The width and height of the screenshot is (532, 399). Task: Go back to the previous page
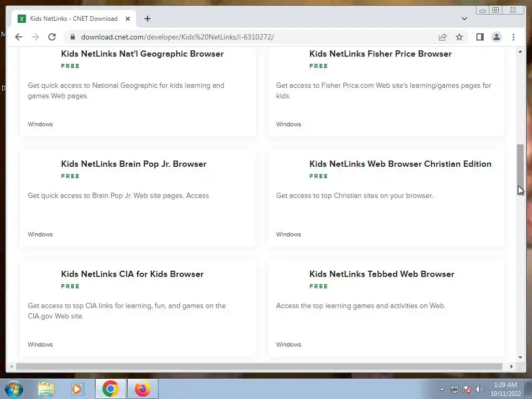[19, 37]
